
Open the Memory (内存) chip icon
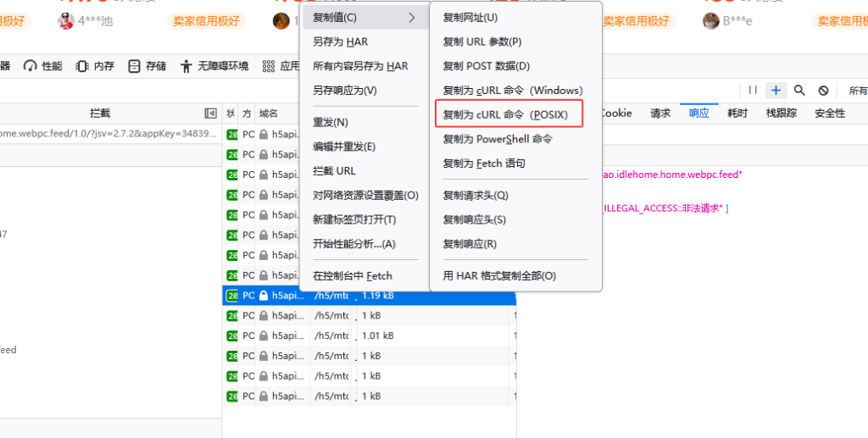coord(82,66)
